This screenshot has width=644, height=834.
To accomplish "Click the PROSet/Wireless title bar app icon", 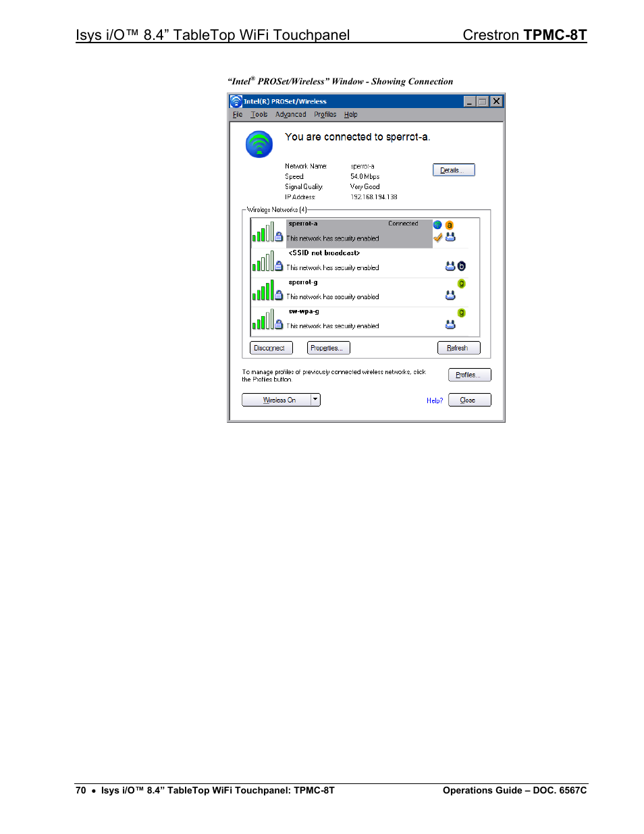I will click(x=236, y=101).
